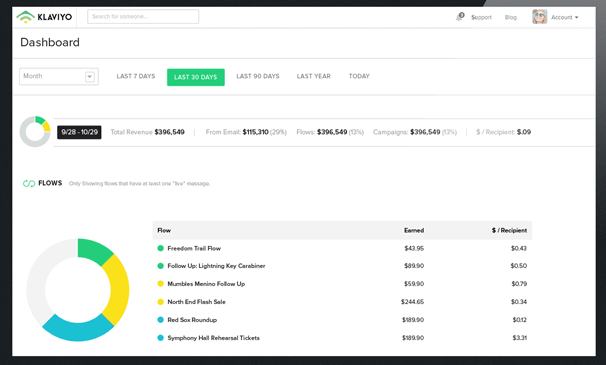Open the Account dropdown menu

tap(565, 17)
